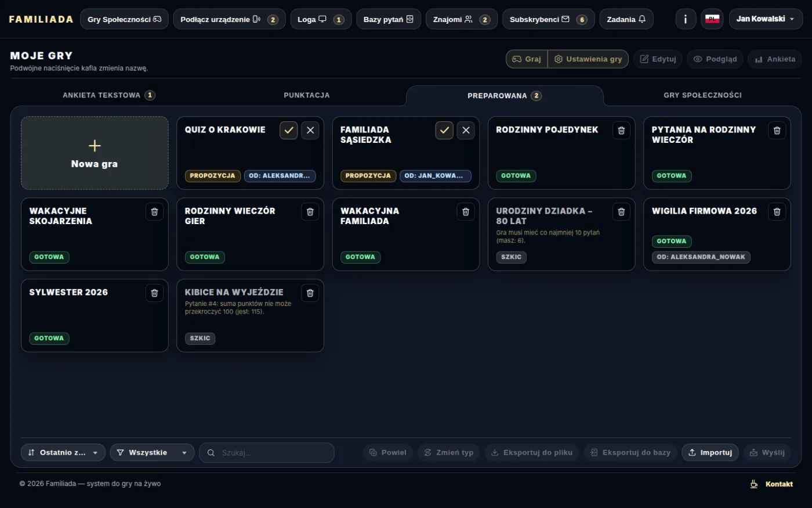Screen dimensions: 812x508
Task: Open Znajomi friends section
Action: 462,19
